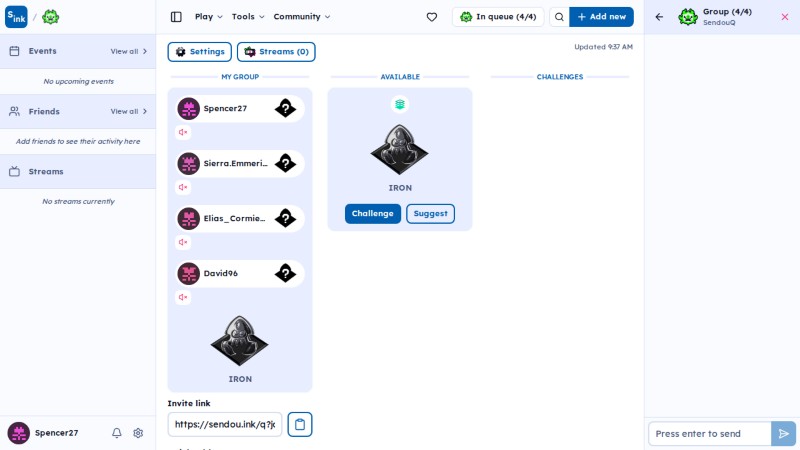Click the Group chat squid avatar

tap(688, 17)
